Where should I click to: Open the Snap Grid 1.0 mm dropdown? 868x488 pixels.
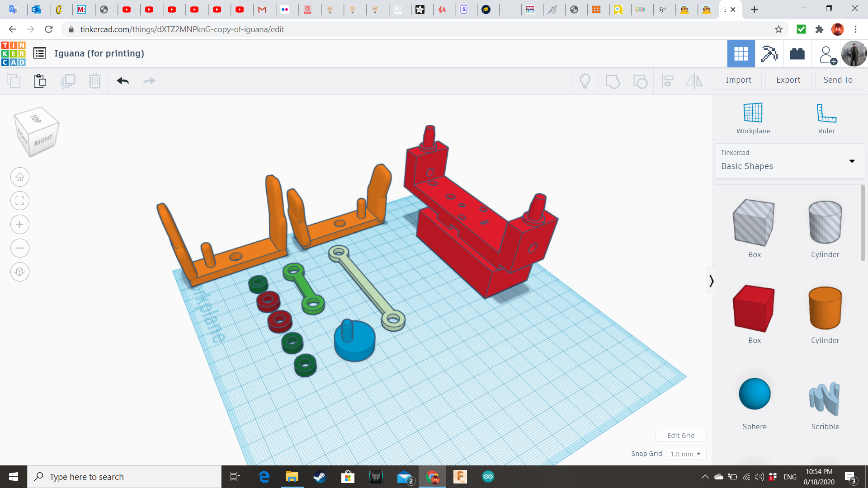(x=685, y=454)
